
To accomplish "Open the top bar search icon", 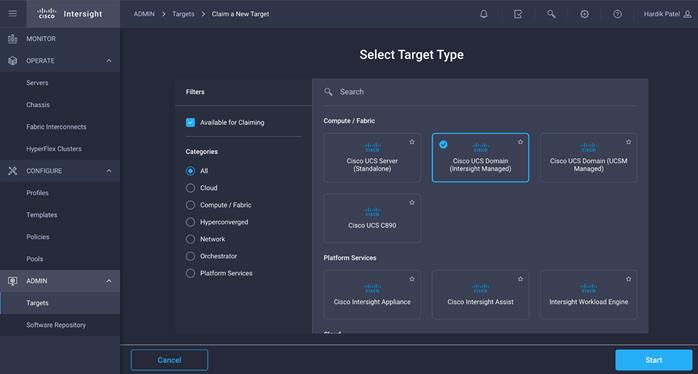I will coord(551,14).
